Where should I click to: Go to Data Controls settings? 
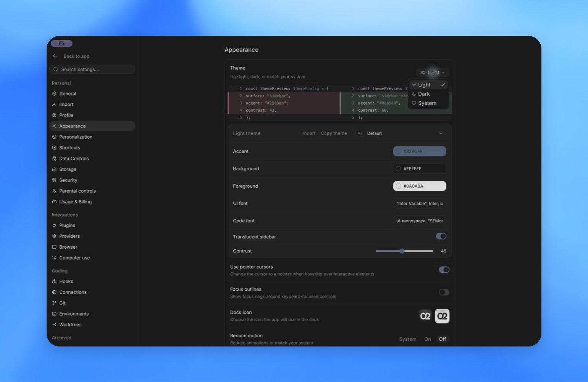coord(92,159)
